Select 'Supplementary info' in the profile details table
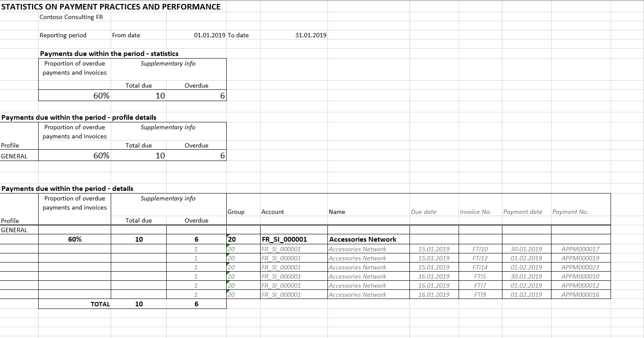 click(x=168, y=127)
